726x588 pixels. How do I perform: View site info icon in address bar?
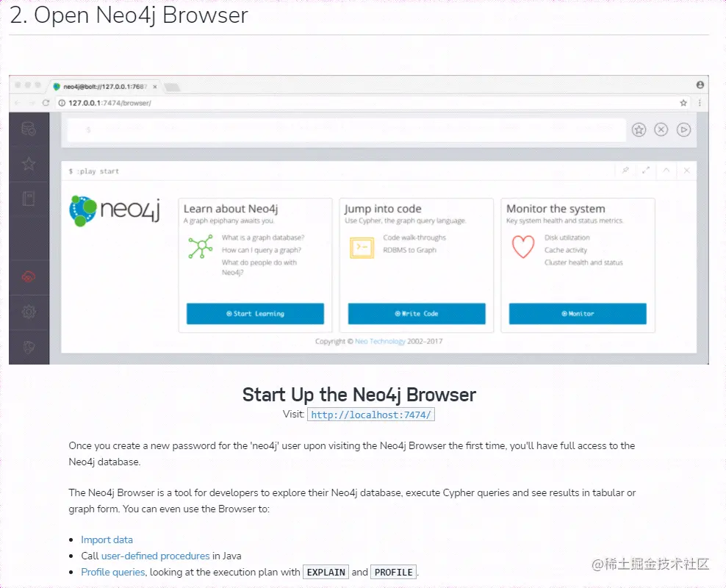[62, 103]
